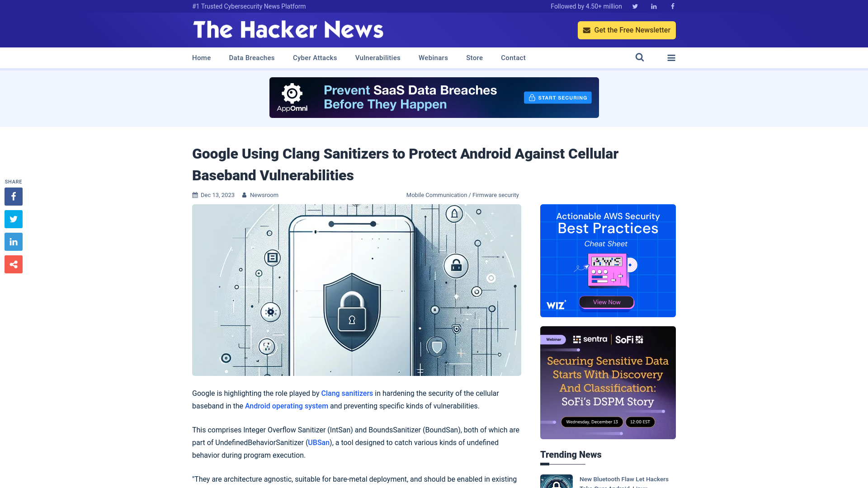Click the generic share icon below LinkedIn
The width and height of the screenshot is (868, 488).
13,264
